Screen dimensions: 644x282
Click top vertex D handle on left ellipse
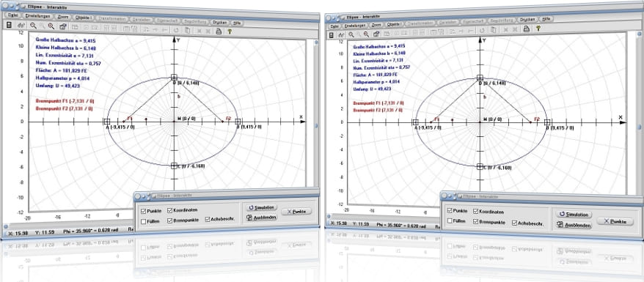(174, 77)
